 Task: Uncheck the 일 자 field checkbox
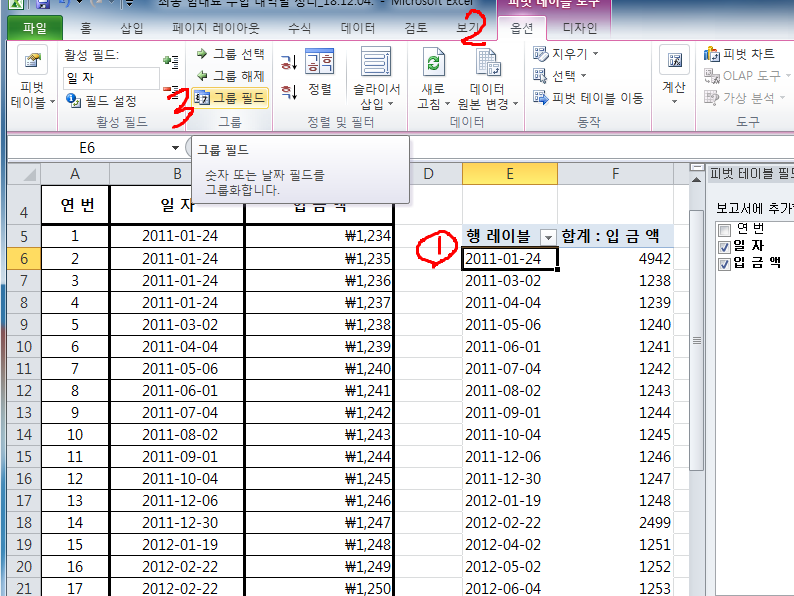725,247
